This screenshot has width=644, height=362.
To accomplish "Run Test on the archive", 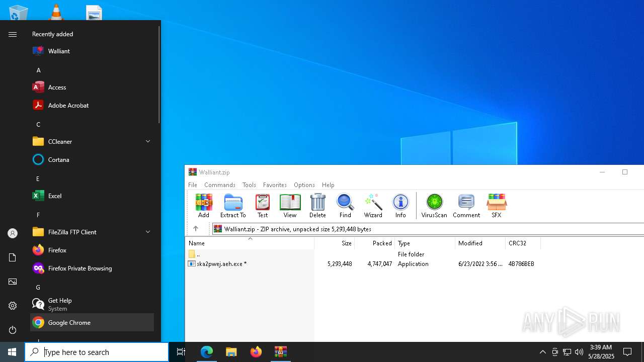I will tap(263, 206).
